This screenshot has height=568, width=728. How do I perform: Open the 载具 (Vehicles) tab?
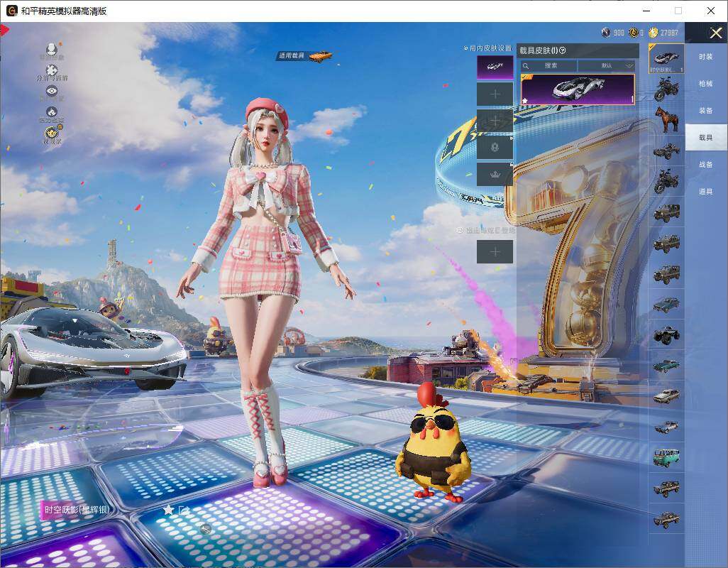(x=705, y=137)
